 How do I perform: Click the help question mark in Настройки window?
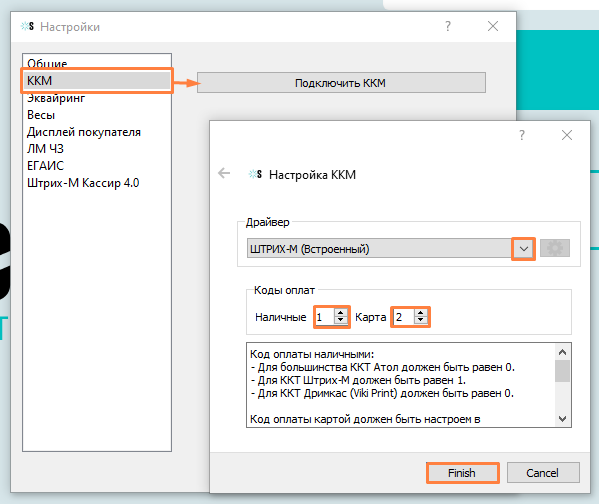(x=448, y=26)
